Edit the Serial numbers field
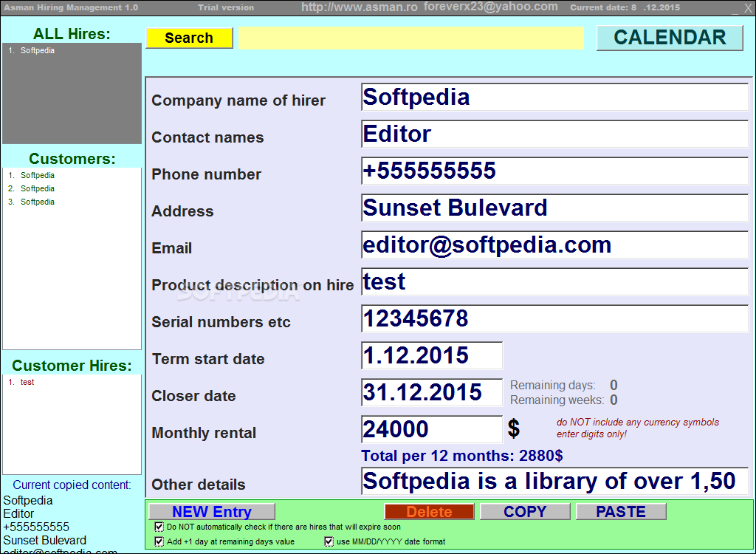756x554 pixels. click(554, 318)
